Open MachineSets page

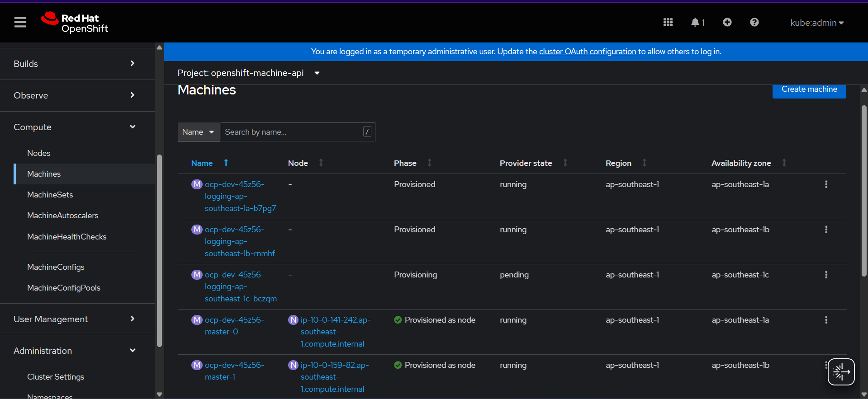[x=50, y=195]
